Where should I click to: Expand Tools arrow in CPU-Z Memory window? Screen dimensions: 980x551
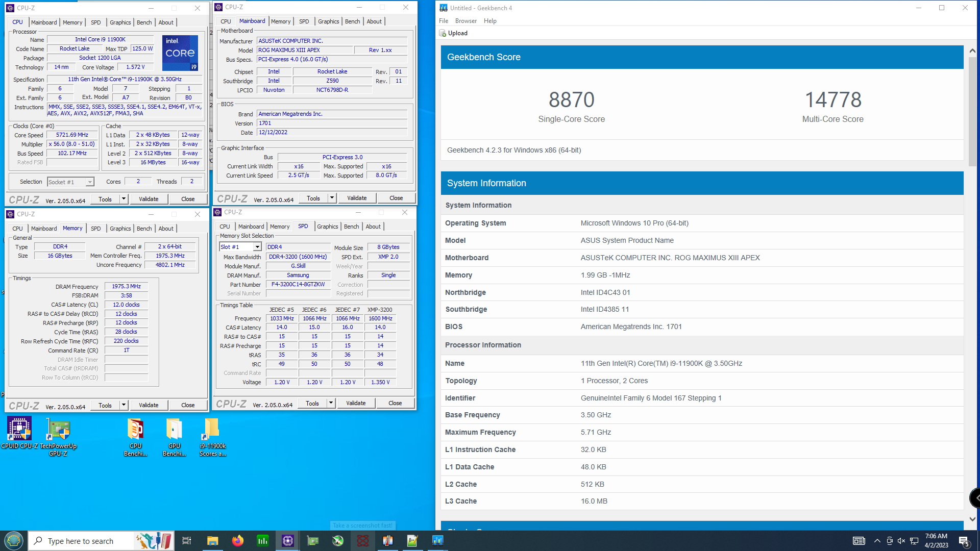tap(124, 405)
